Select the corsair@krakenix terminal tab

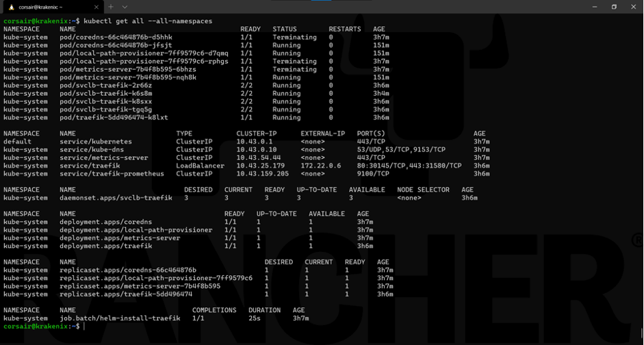pos(53,7)
